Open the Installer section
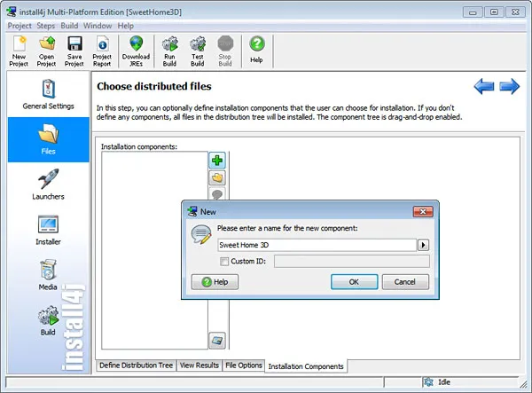The width and height of the screenshot is (532, 393). pyautogui.click(x=48, y=230)
